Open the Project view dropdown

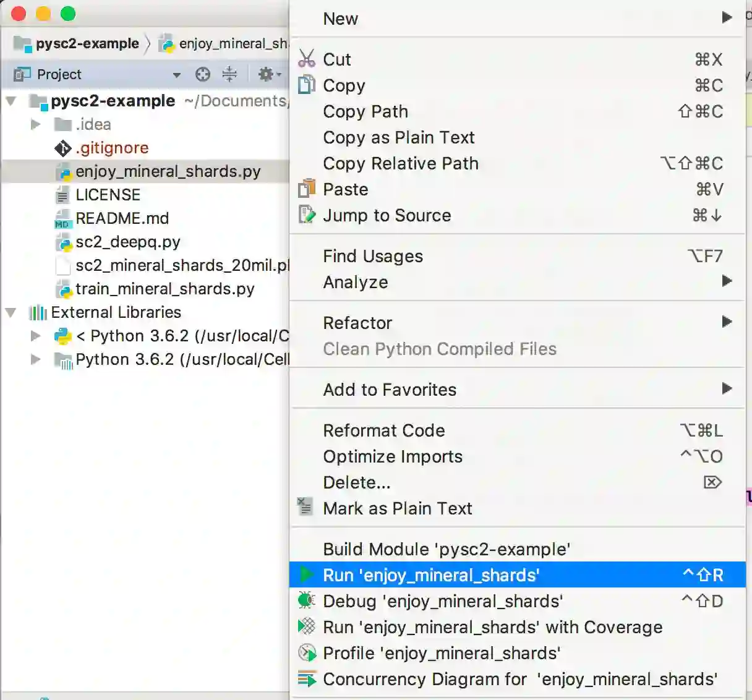point(177,75)
